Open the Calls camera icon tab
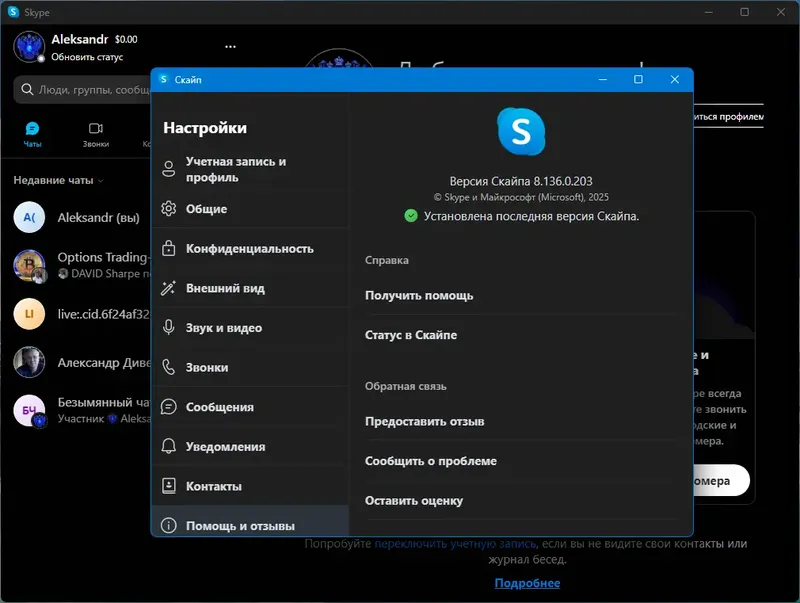 click(x=96, y=128)
